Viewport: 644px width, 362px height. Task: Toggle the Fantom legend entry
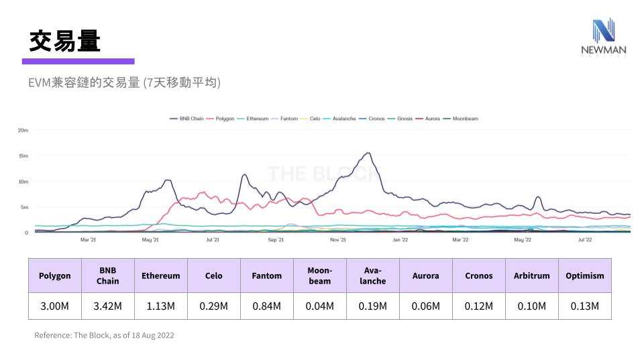pos(284,119)
